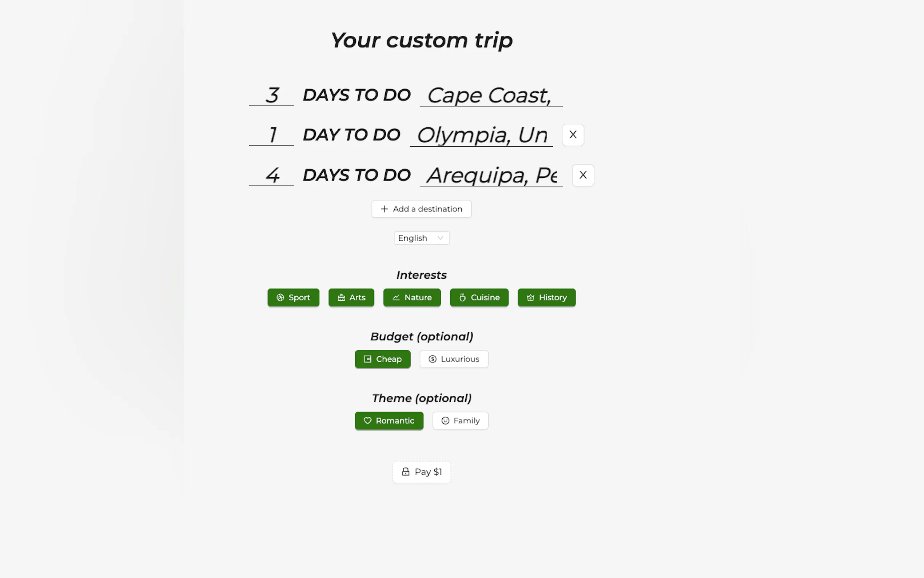Click the Add a destination button

pos(421,209)
